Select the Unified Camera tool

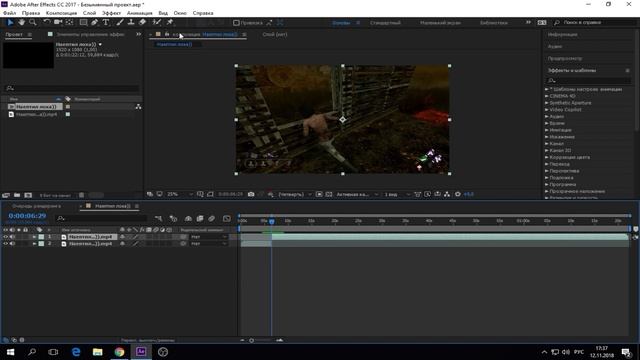pyautogui.click(x=58, y=22)
